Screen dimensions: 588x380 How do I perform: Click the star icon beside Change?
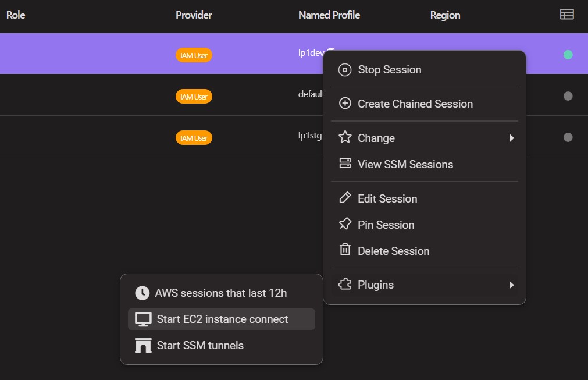point(345,137)
